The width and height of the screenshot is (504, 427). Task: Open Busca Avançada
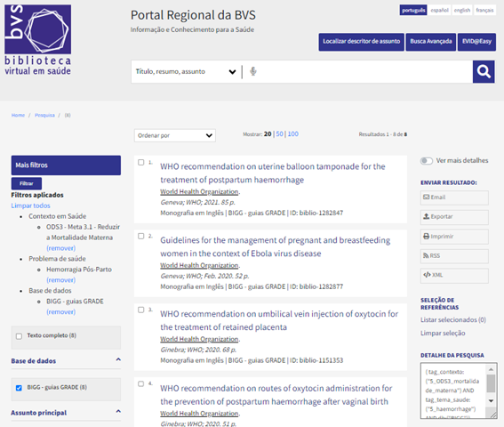pyautogui.click(x=431, y=42)
